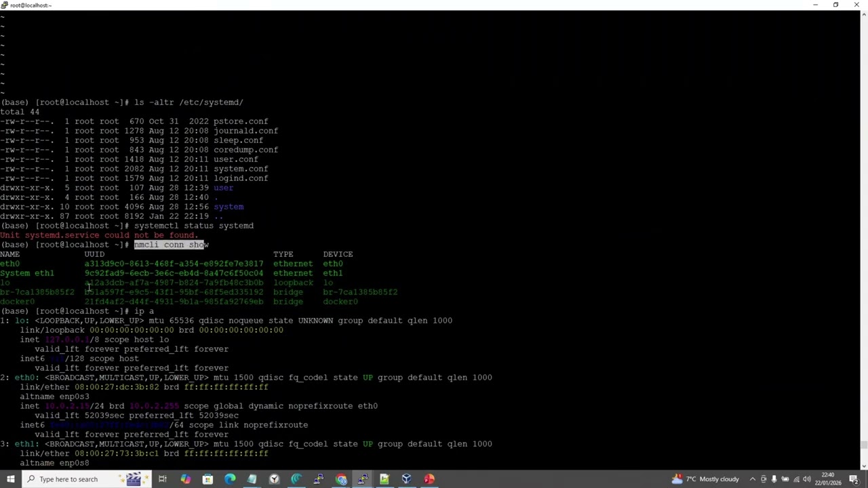
Task: Click UUID starting a313d9c0
Action: coord(174,264)
